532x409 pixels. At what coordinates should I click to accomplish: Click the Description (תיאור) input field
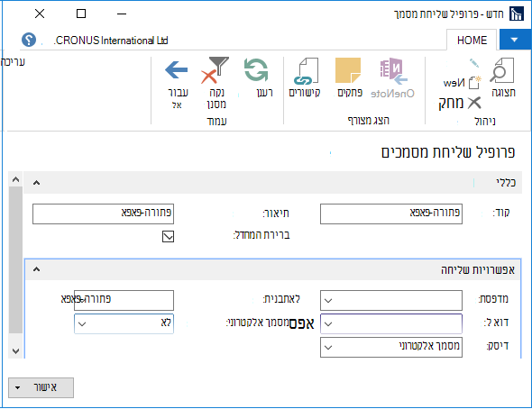click(x=103, y=214)
